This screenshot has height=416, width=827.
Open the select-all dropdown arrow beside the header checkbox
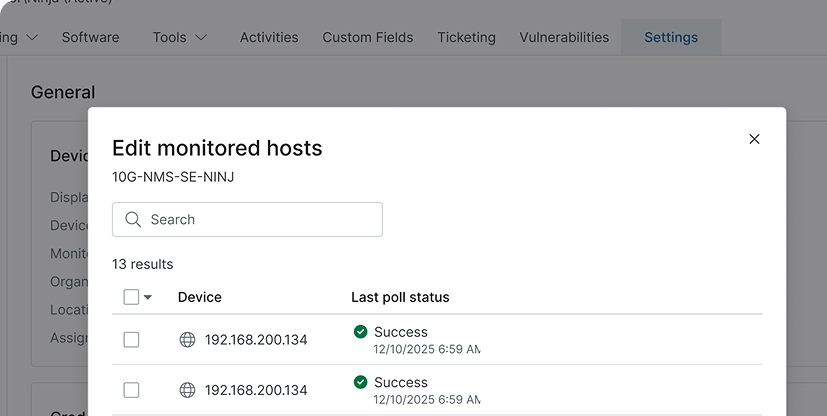tap(148, 297)
